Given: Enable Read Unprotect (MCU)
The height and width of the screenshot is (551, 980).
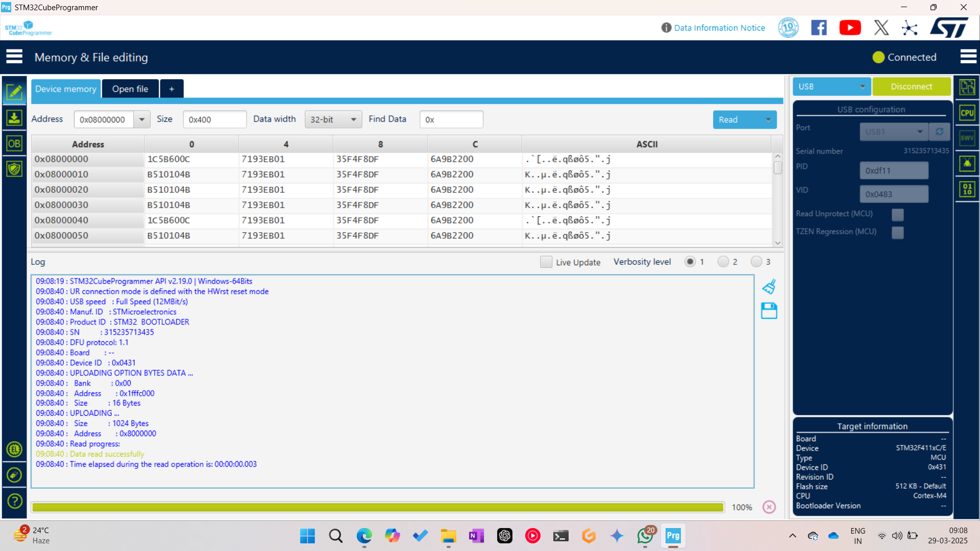Looking at the screenshot, I should coord(897,214).
